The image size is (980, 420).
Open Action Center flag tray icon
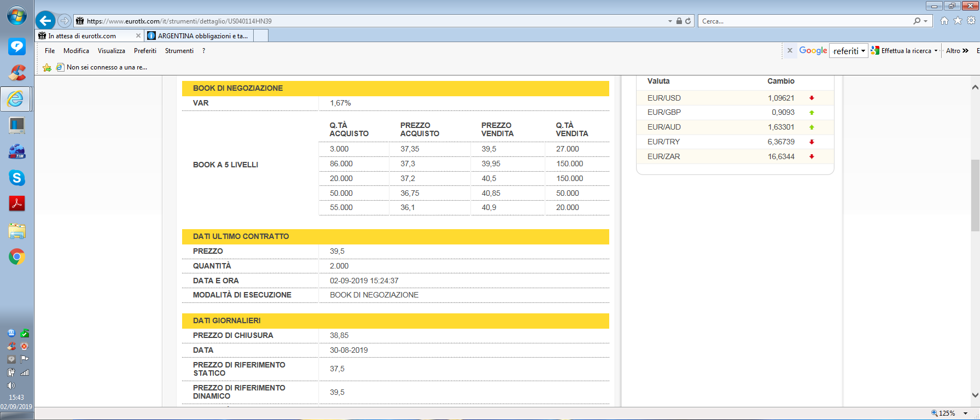click(24, 359)
